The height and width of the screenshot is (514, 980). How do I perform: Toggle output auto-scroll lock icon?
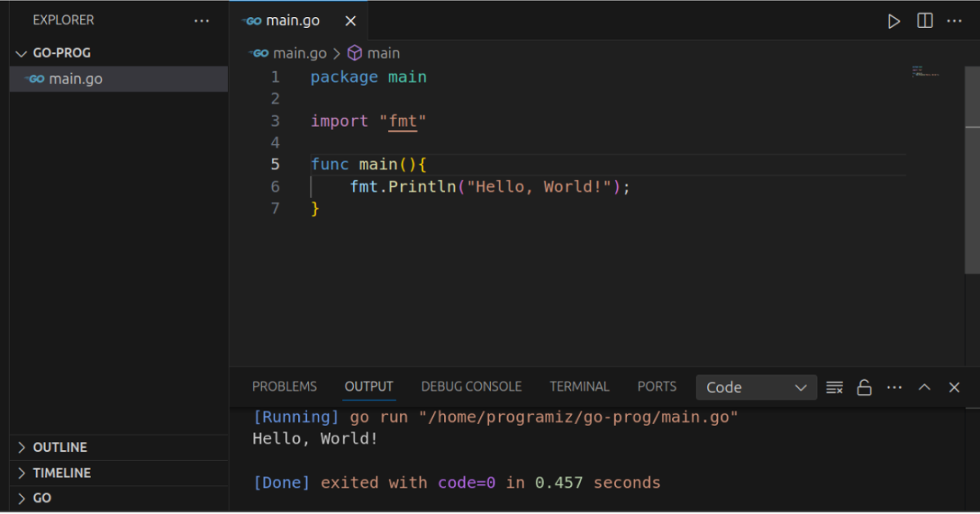(864, 387)
